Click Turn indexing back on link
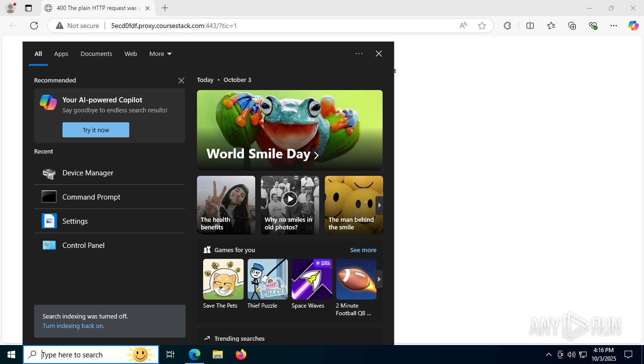 [73, 326]
